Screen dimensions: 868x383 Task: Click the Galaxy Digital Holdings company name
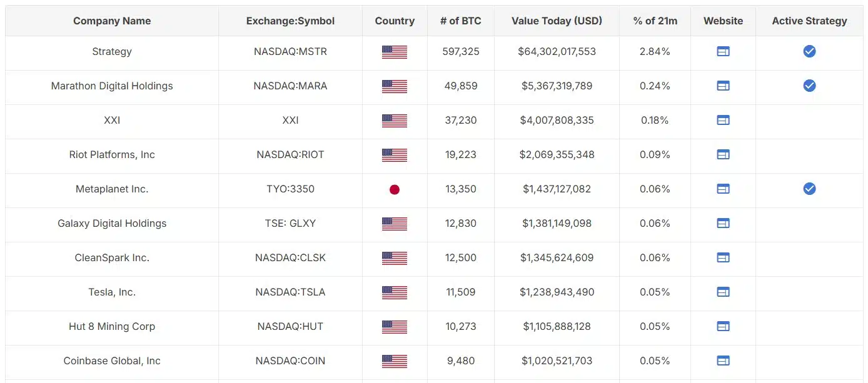(x=112, y=223)
